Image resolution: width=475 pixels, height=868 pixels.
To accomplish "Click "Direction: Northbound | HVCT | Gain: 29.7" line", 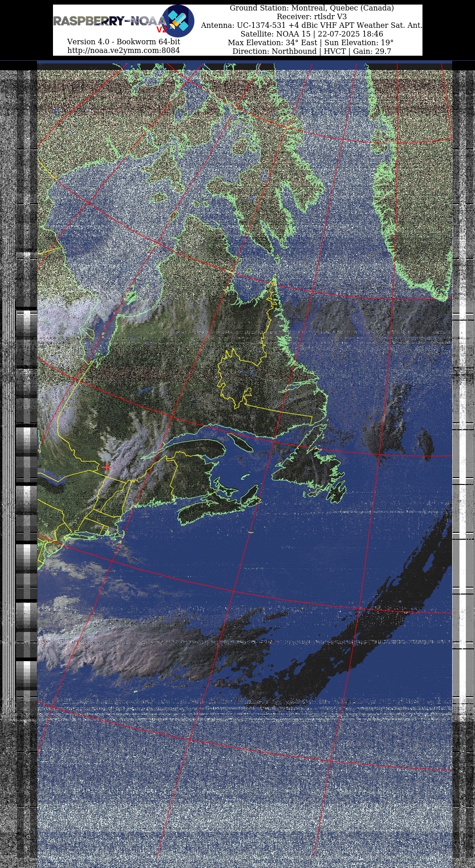I will 311,52.
